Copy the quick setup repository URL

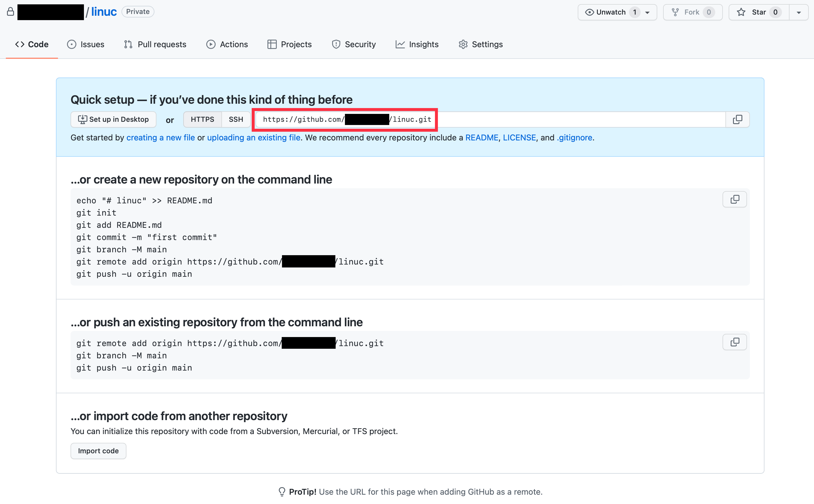click(737, 119)
